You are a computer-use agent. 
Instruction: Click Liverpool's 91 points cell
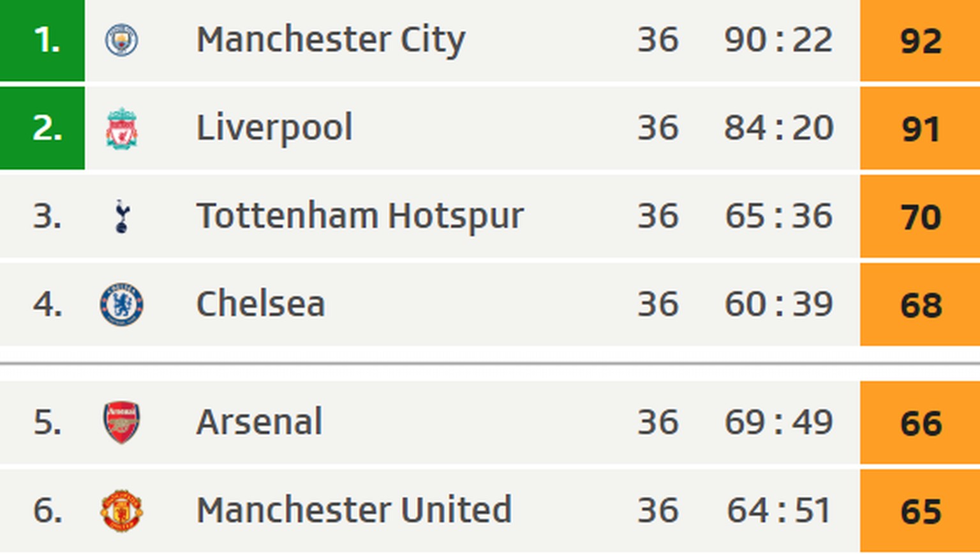pos(920,129)
